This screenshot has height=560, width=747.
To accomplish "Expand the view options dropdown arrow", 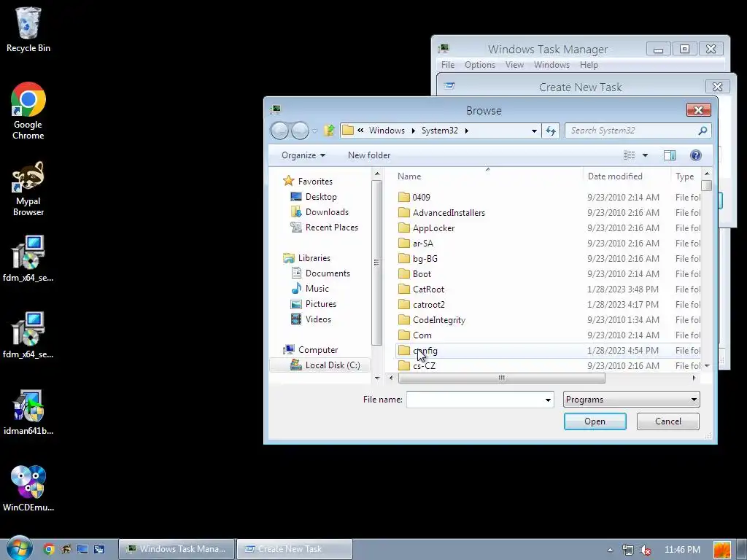I will pos(645,155).
